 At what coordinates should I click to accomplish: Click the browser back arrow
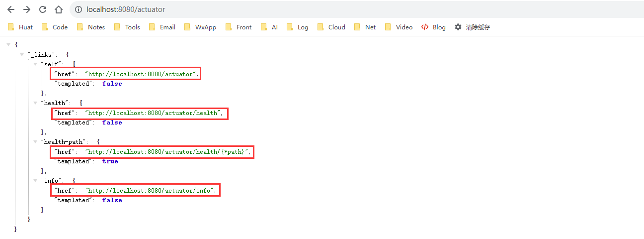coord(11,9)
